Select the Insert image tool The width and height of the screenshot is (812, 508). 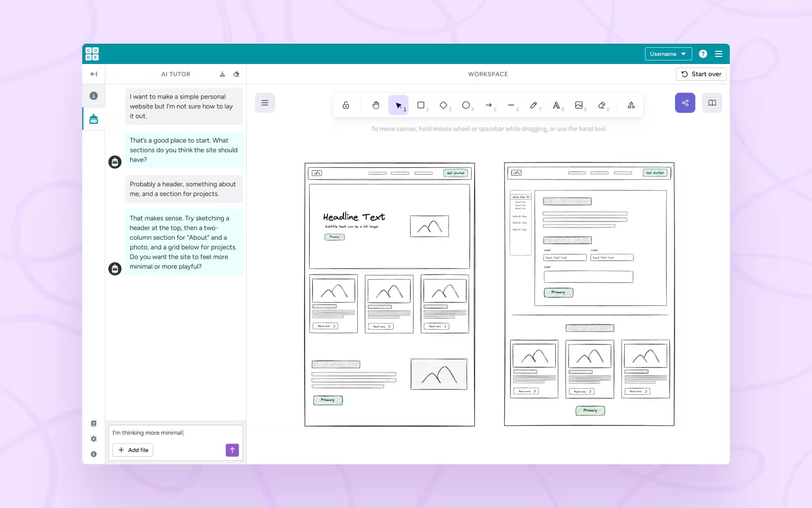(579, 105)
